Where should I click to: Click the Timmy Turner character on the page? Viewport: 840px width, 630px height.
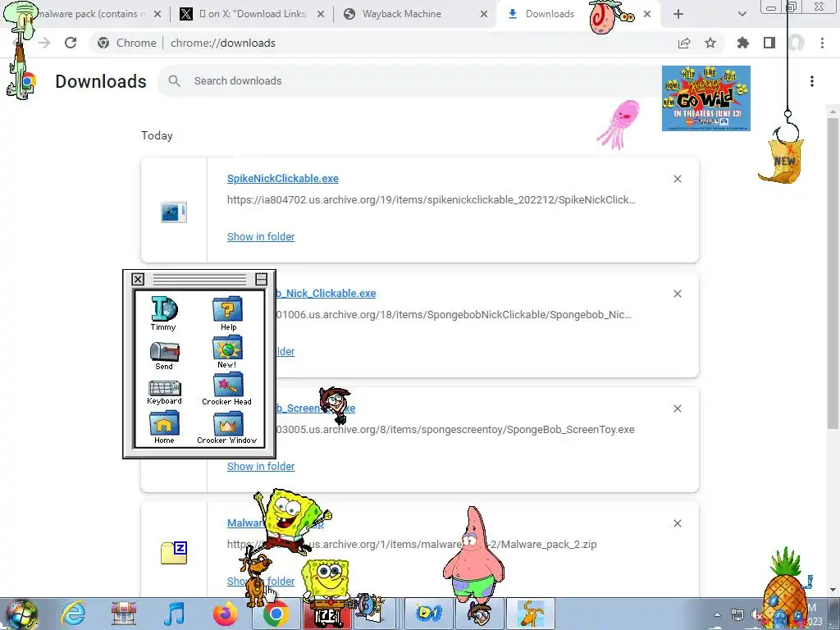click(336, 404)
